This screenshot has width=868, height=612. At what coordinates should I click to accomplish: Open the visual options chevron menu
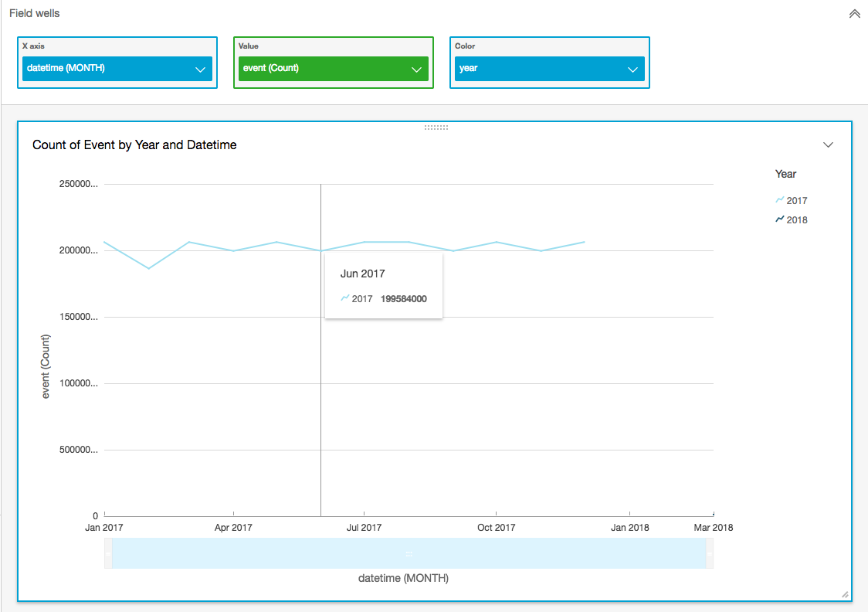pos(828,145)
